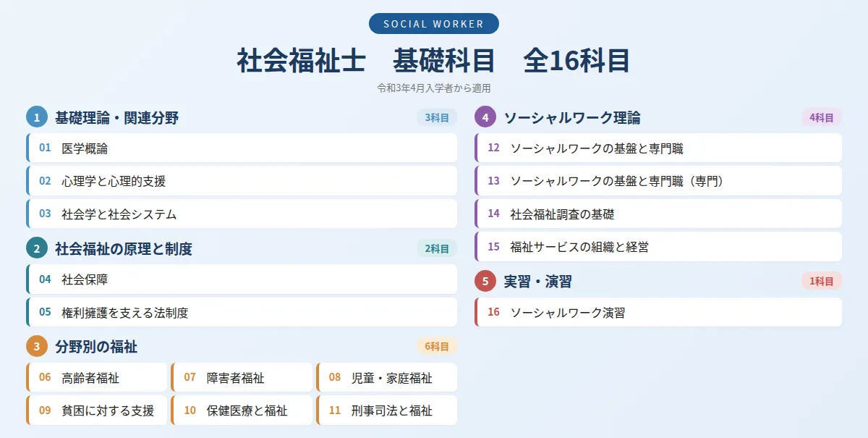Click the ソーシャルワーク理論 section heading
The width and height of the screenshot is (868, 438).
click(572, 117)
